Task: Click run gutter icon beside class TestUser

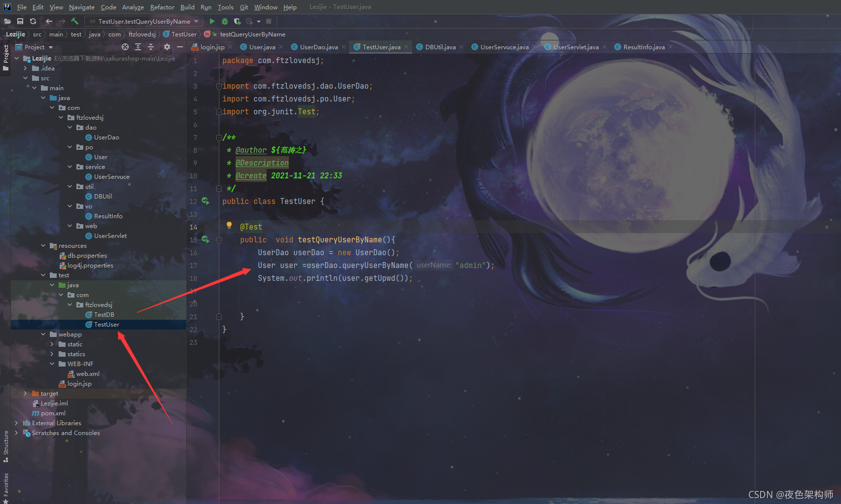Action: pyautogui.click(x=206, y=201)
